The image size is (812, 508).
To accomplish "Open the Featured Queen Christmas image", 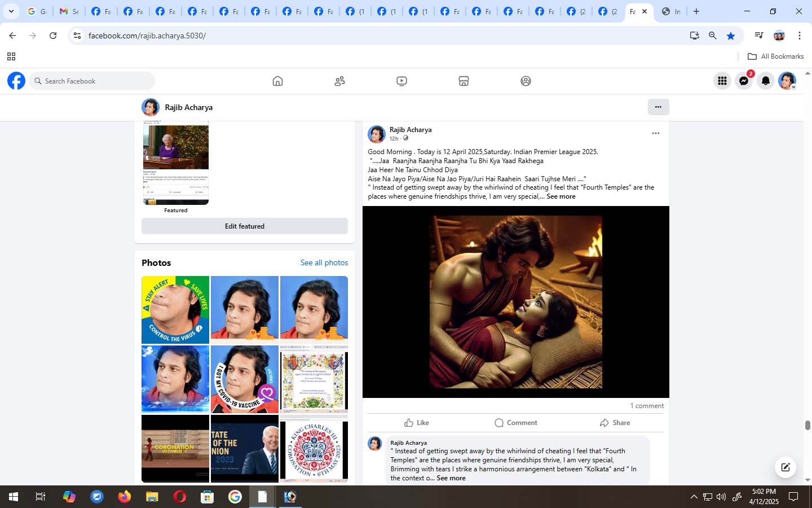I will click(x=176, y=163).
